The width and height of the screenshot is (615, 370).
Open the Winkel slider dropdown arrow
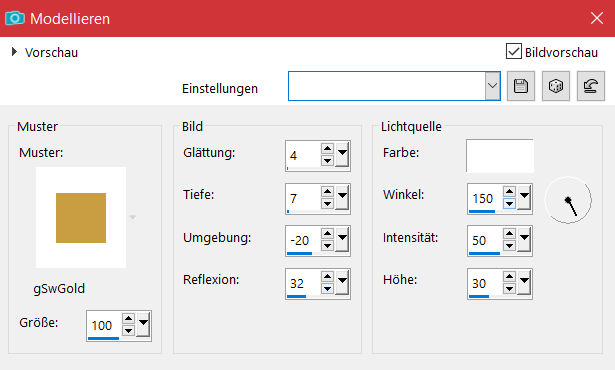[x=524, y=197]
